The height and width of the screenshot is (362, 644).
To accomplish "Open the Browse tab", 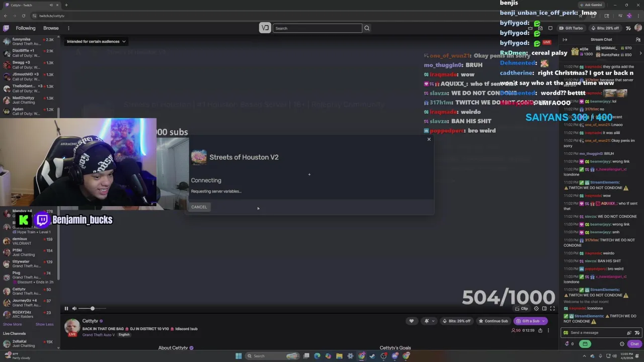I will (x=51, y=28).
